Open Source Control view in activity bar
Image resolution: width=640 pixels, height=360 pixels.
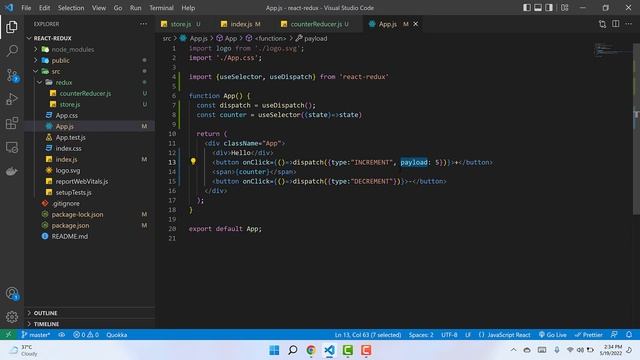[12, 75]
